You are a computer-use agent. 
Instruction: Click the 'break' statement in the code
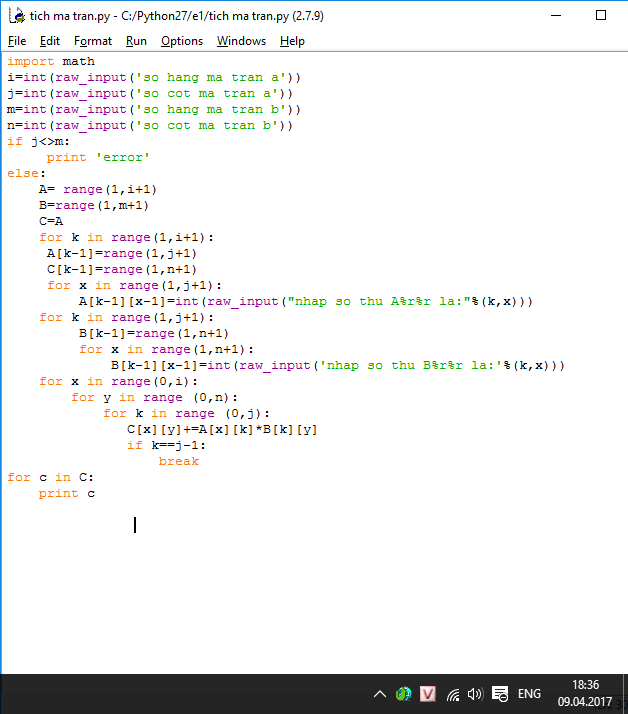click(178, 461)
